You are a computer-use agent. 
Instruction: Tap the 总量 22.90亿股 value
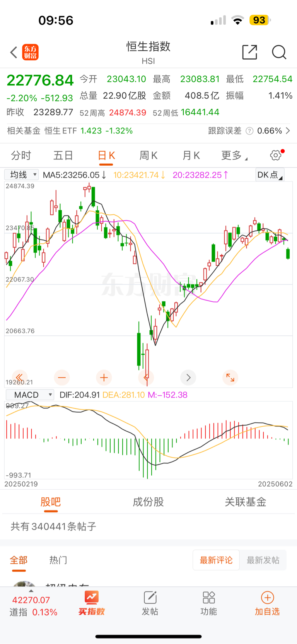coord(125,96)
